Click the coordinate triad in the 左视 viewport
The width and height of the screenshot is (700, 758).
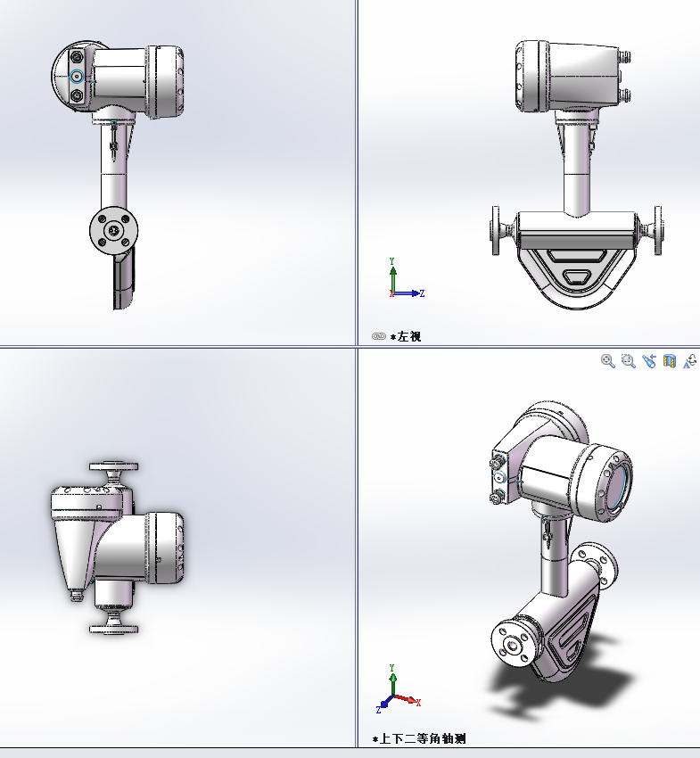406,278
